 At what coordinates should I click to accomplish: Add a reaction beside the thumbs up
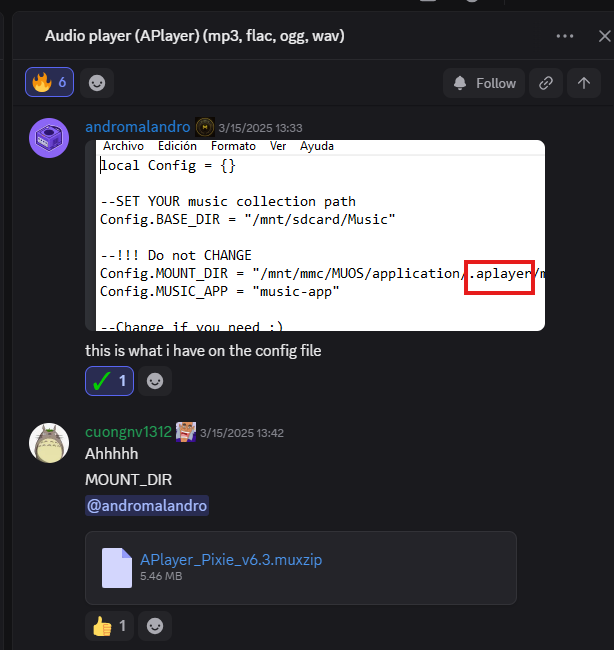click(x=155, y=626)
